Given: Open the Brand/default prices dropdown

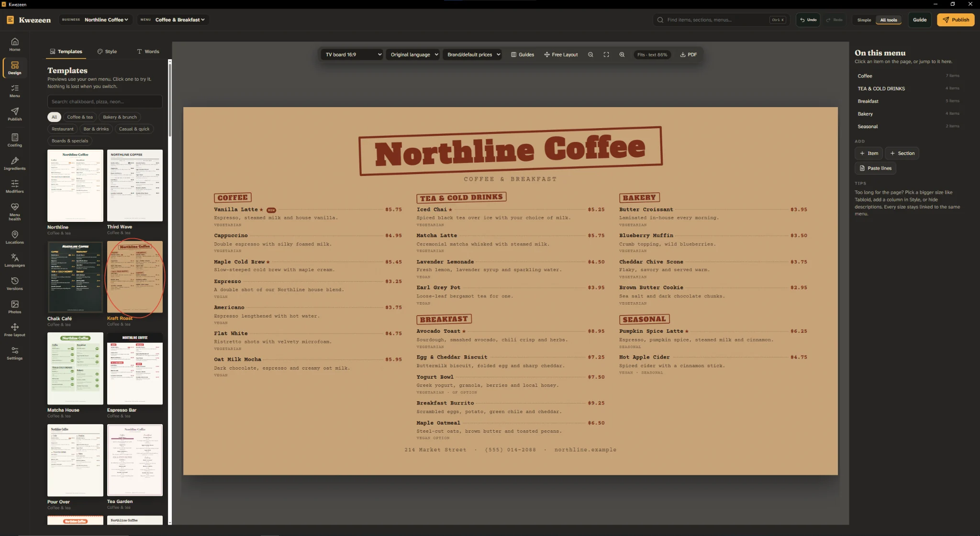Looking at the screenshot, I should pos(473,55).
